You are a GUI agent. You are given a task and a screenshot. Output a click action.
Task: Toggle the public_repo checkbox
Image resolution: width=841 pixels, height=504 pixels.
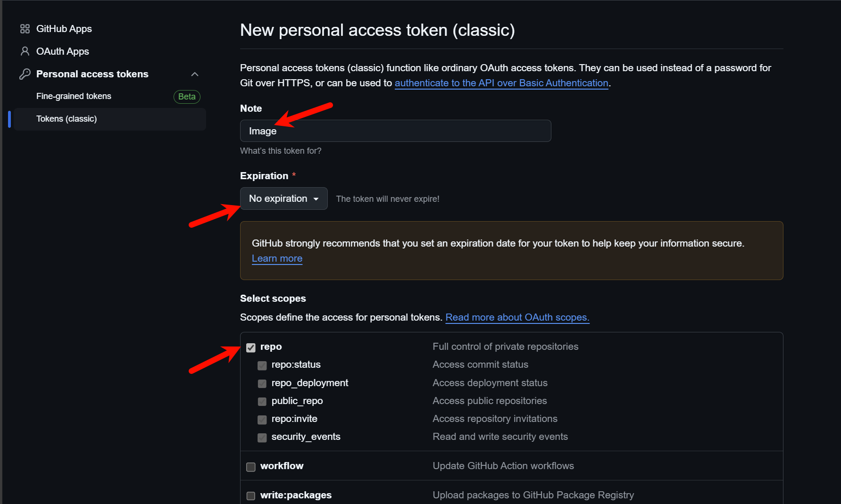(262, 402)
